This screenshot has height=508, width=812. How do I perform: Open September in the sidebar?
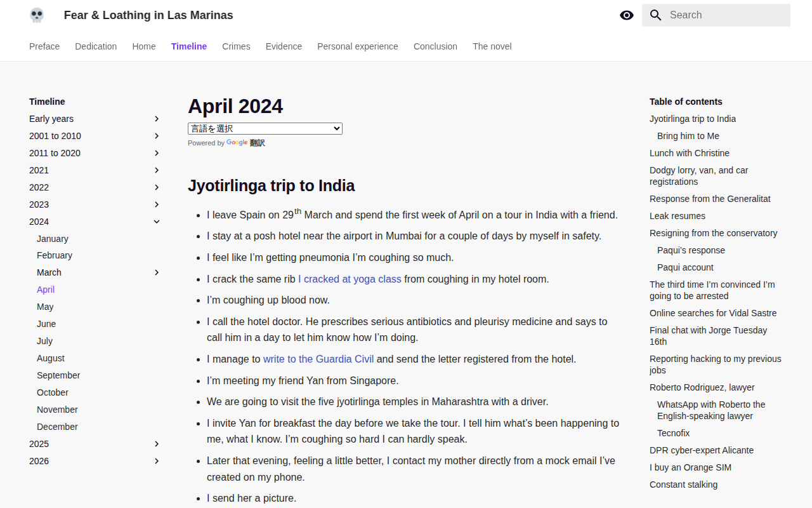coord(58,375)
